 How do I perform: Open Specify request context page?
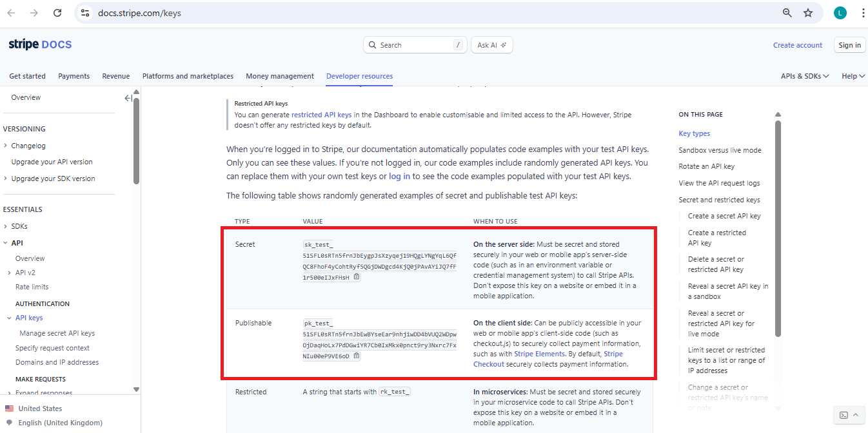[52, 348]
